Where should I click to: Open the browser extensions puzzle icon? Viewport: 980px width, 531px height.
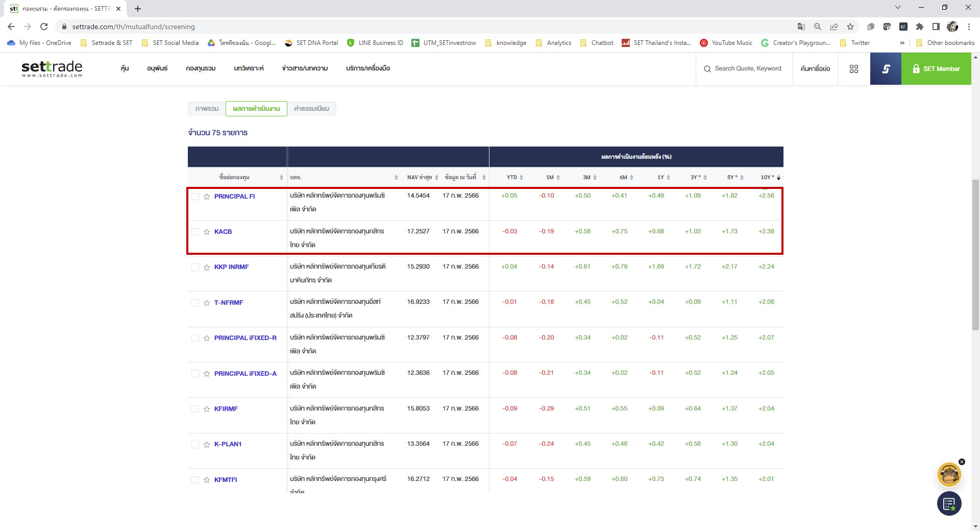pyautogui.click(x=919, y=27)
